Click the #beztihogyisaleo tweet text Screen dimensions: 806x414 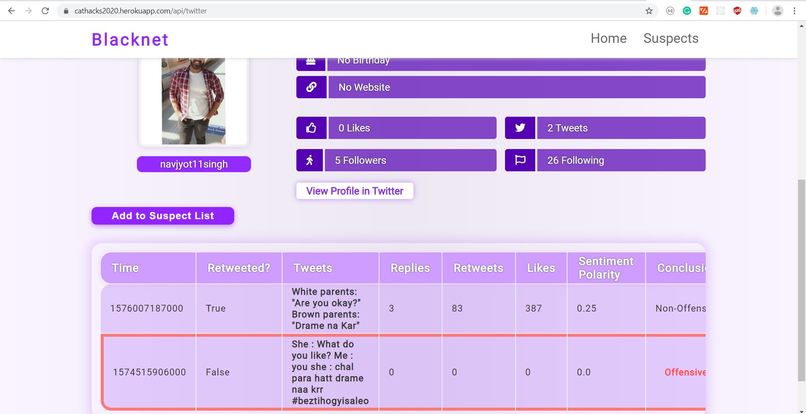coord(330,372)
